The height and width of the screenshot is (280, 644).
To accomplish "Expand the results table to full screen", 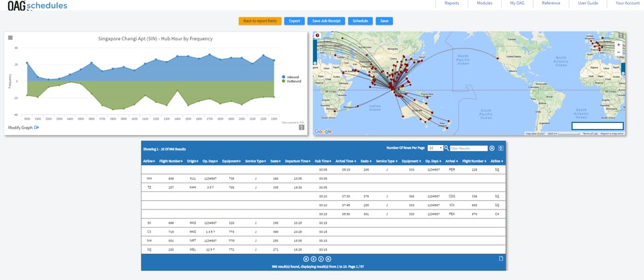I will [x=500, y=148].
